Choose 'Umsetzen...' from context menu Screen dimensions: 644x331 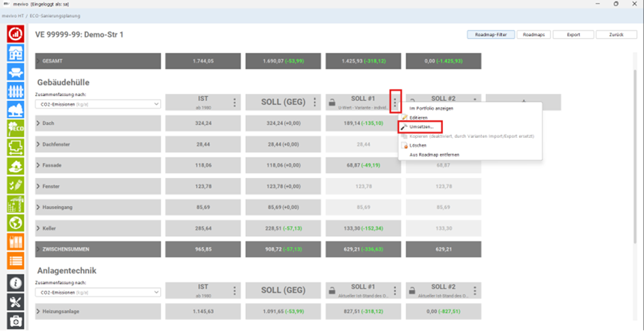click(420, 127)
